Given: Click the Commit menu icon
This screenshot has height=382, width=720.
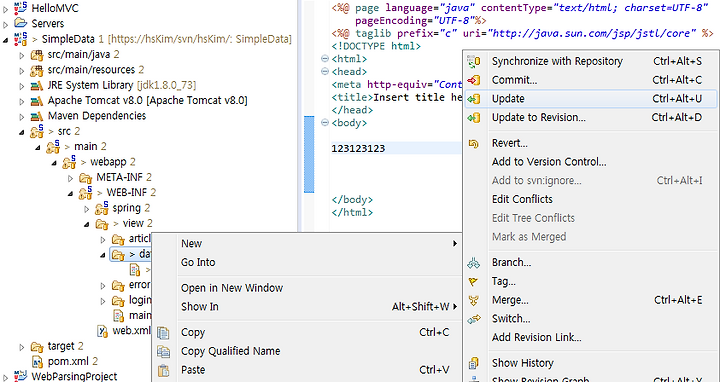Looking at the screenshot, I should (473, 80).
